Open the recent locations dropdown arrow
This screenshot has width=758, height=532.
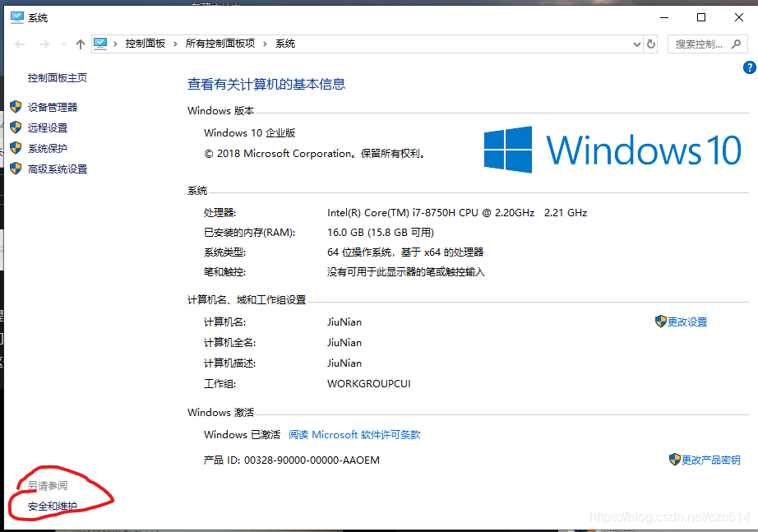pyautogui.click(x=63, y=44)
